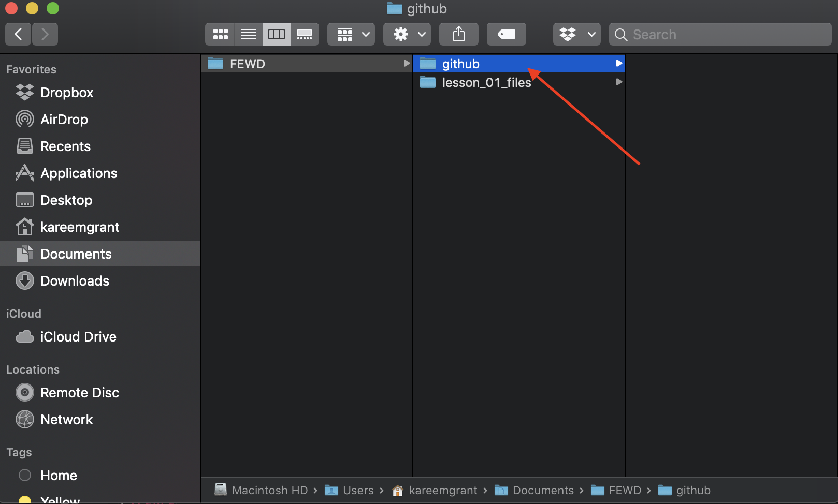Switch to column view
Screen dimensions: 838x504
[277, 34]
